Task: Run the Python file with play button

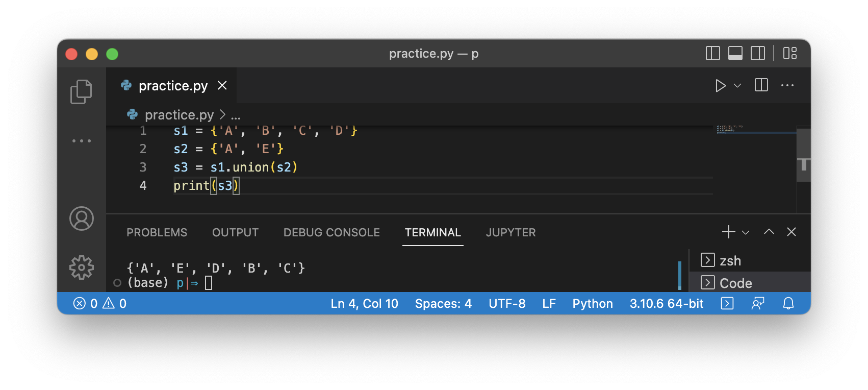Action: tap(720, 86)
